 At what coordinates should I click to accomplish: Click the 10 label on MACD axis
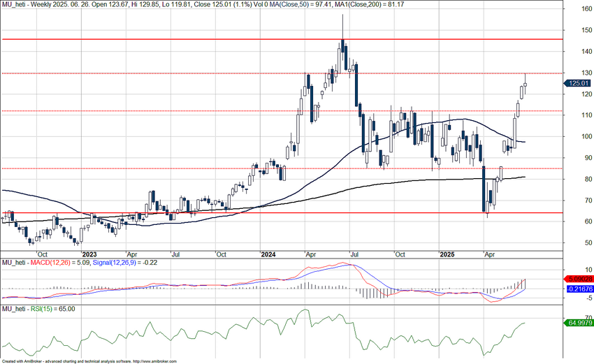pos(588,270)
